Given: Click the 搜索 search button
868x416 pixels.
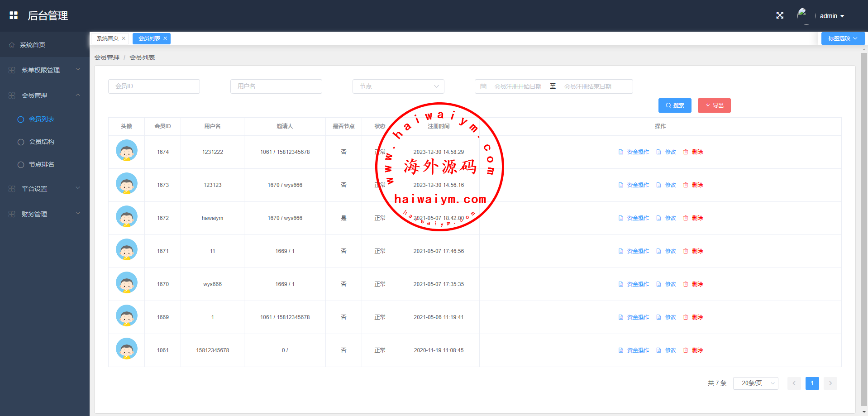Looking at the screenshot, I should click(675, 105).
